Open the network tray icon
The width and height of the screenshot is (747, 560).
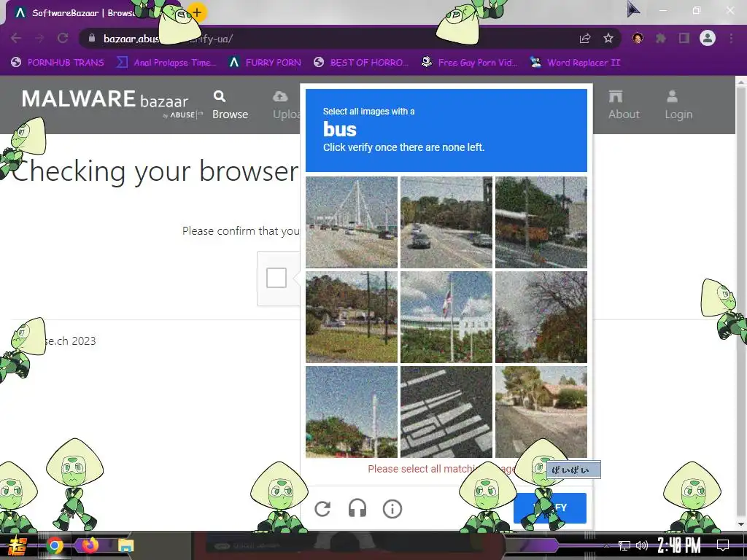coord(624,545)
